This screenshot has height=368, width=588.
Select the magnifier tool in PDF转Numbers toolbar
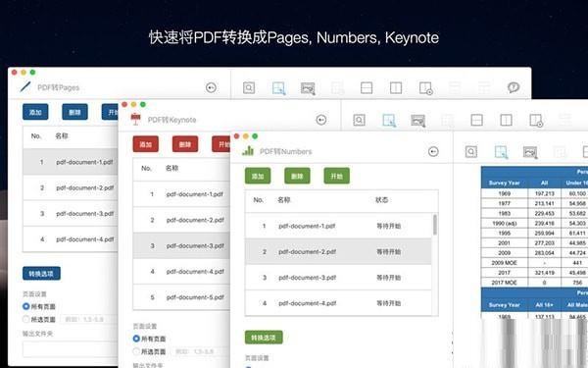471,152
